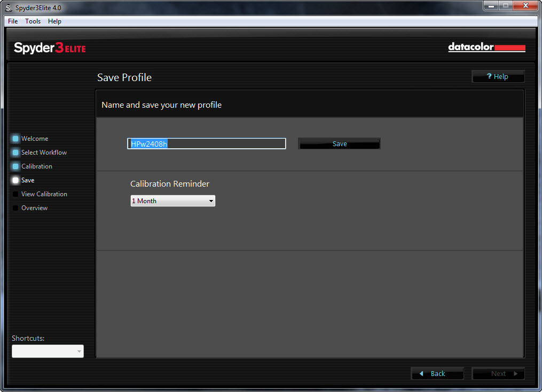
Task: Click the Save step indicator icon
Action: 15,180
